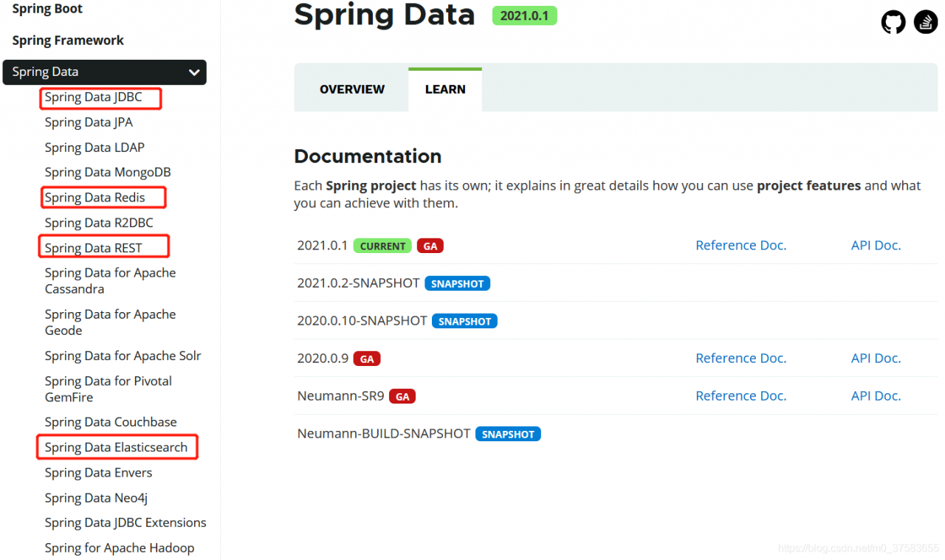
Task: Collapse the Spring Data menu chevron
Action: click(194, 72)
